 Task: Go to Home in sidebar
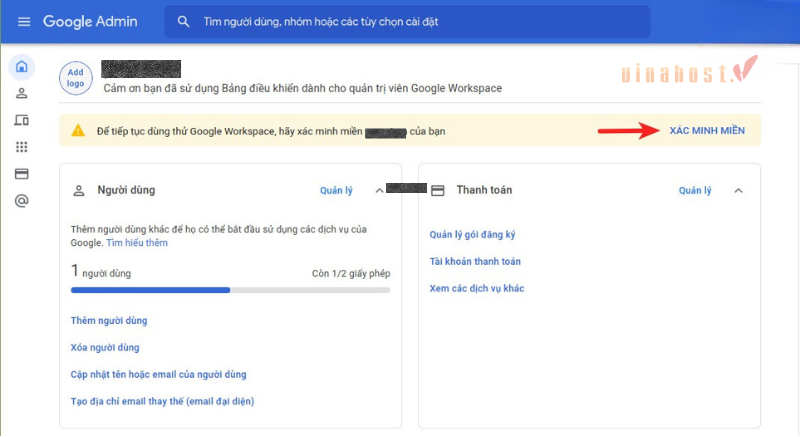pyautogui.click(x=21, y=66)
